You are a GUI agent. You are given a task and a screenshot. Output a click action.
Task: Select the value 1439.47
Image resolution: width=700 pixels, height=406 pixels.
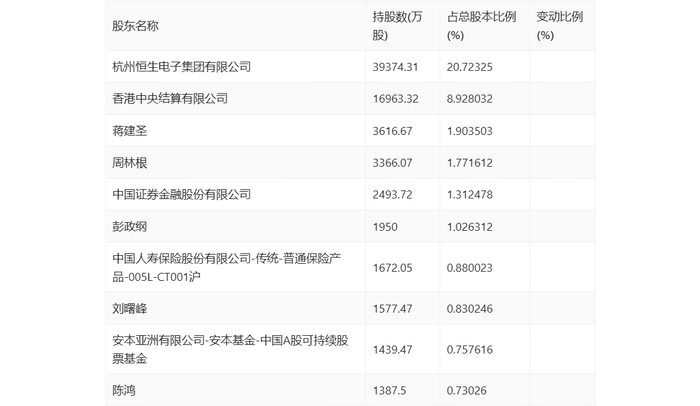(x=392, y=349)
